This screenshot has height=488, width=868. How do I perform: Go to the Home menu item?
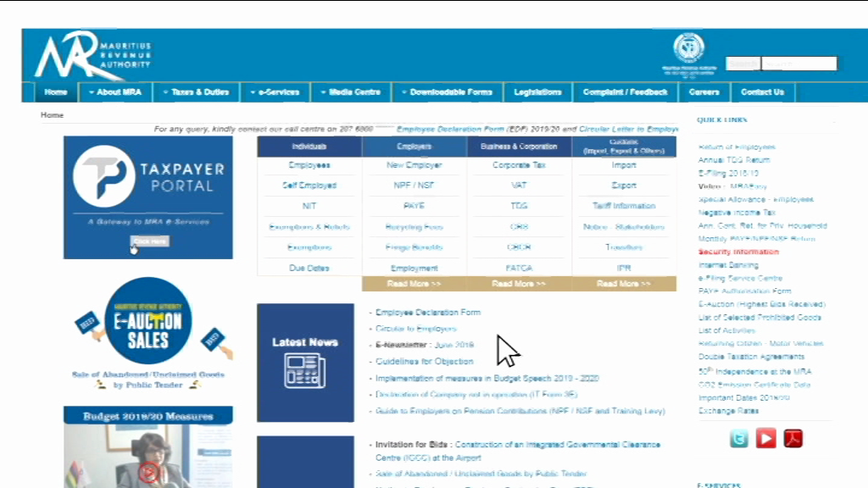56,92
